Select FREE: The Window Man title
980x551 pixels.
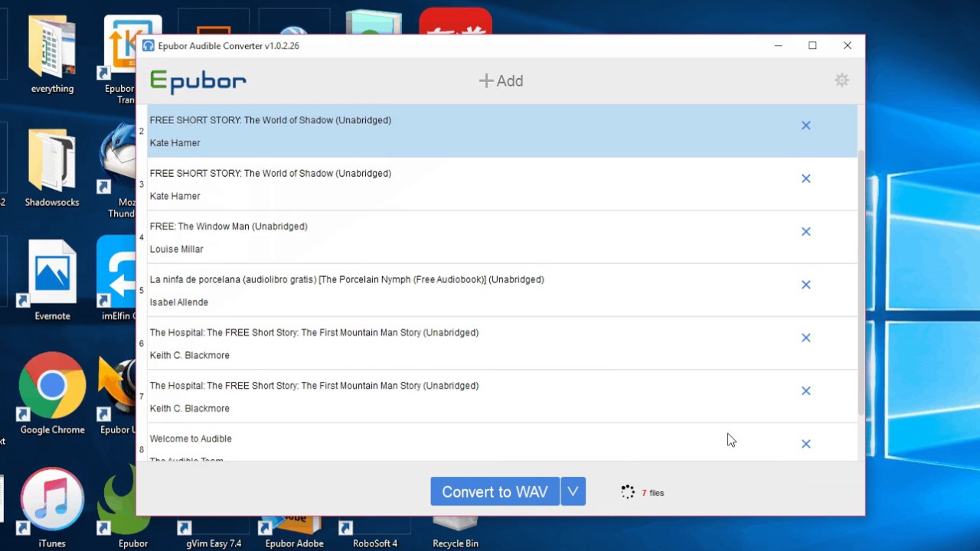228,227
